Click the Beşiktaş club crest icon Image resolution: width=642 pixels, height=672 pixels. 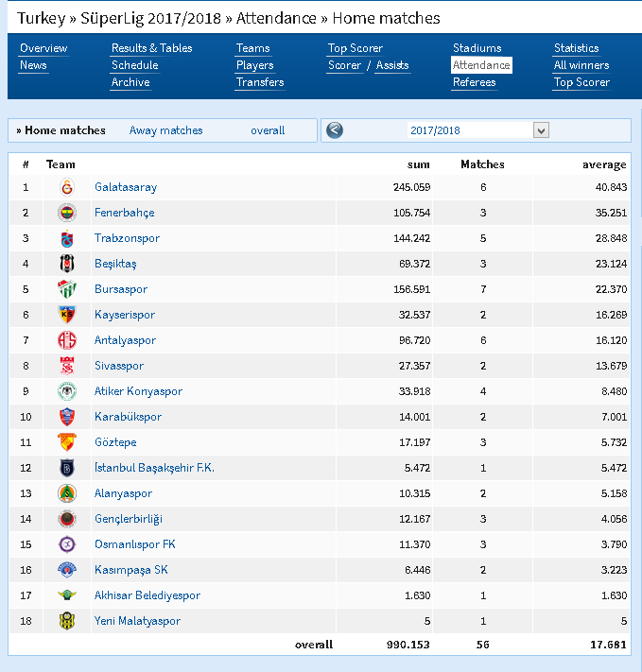click(67, 264)
